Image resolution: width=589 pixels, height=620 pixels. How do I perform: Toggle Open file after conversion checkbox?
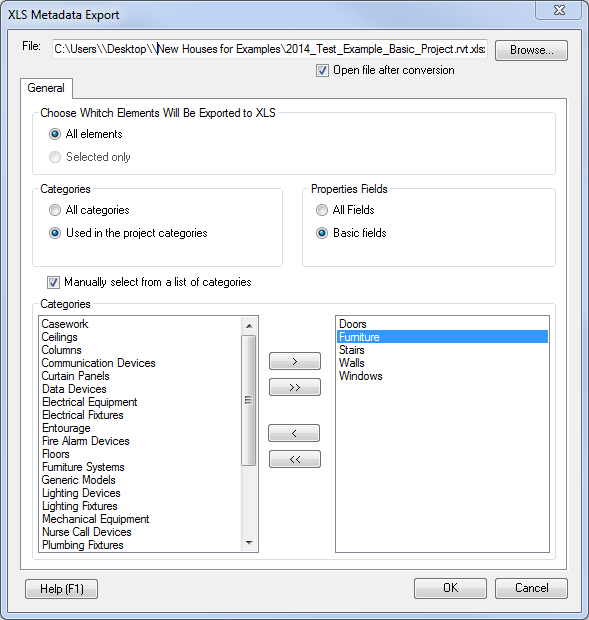(x=322, y=71)
